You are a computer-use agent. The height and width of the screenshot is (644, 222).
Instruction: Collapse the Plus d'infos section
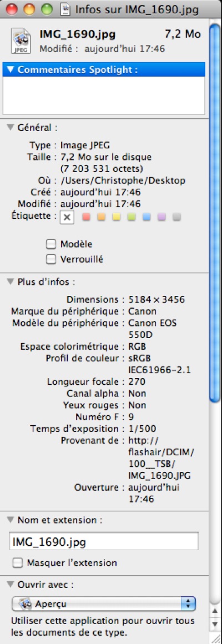click(x=11, y=282)
